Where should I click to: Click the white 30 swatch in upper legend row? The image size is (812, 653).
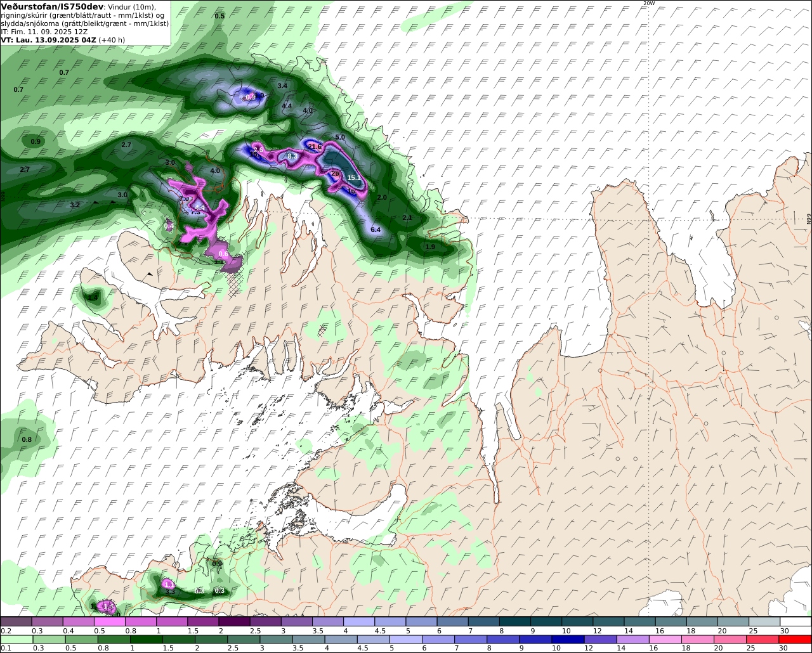[796, 622]
